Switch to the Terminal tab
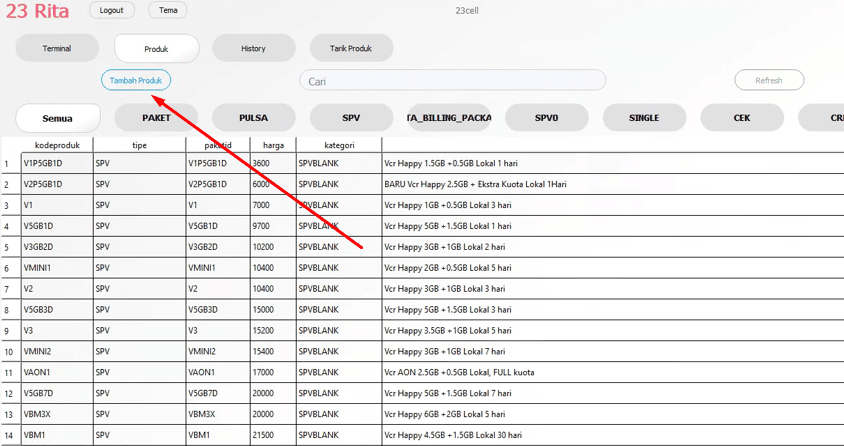 pos(57,48)
